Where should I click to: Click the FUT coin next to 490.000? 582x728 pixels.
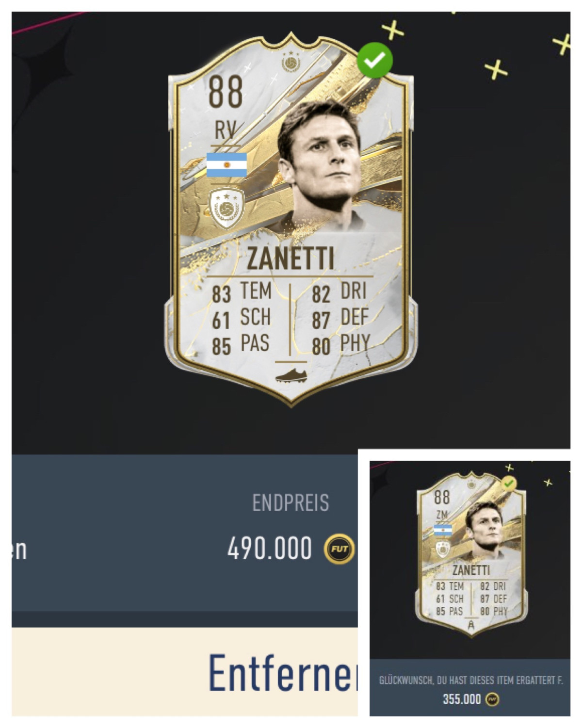point(339,549)
